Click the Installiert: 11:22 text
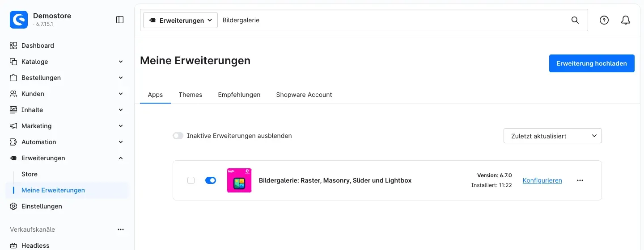 pos(491,185)
